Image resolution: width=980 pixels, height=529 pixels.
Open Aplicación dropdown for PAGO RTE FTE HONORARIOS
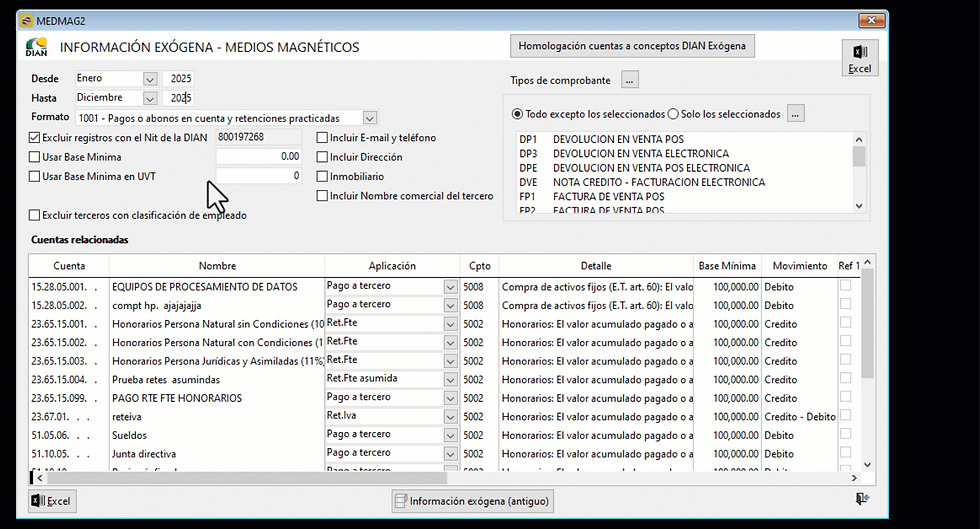point(450,398)
